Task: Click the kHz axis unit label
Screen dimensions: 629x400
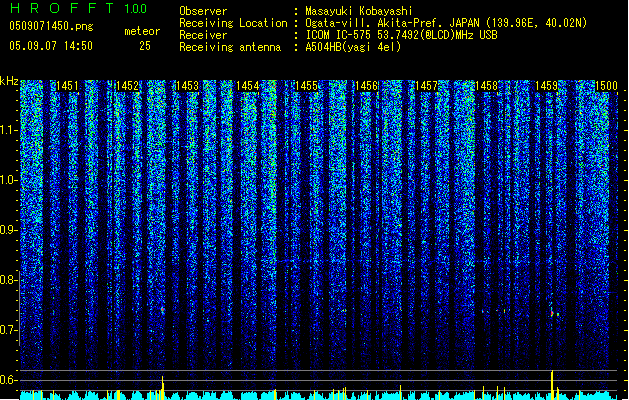Action: (x=9, y=81)
